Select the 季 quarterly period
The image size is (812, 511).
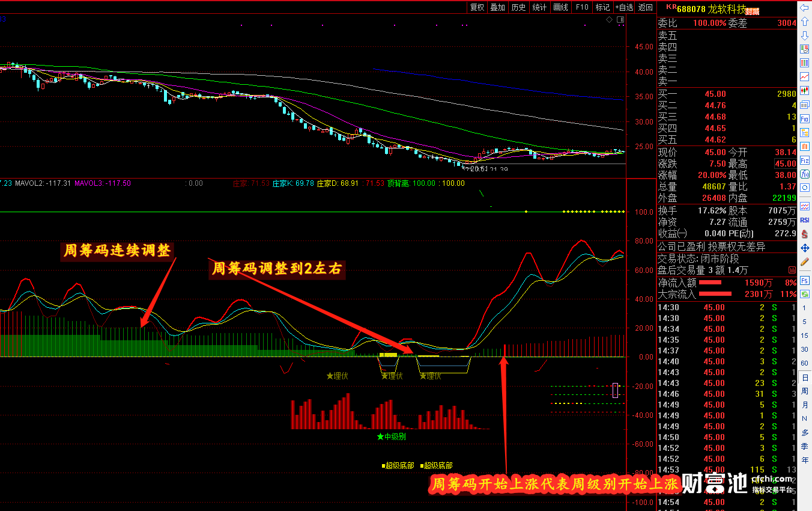(x=805, y=447)
